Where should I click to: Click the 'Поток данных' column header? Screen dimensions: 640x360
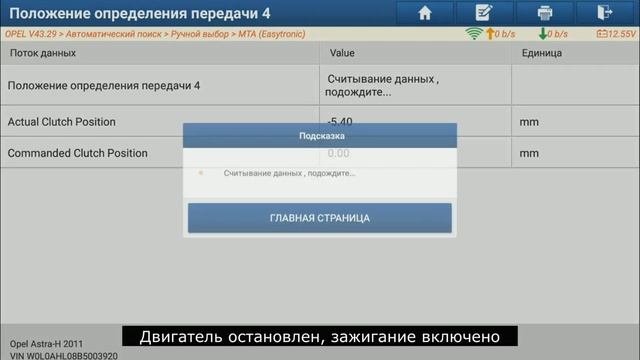pos(43,53)
